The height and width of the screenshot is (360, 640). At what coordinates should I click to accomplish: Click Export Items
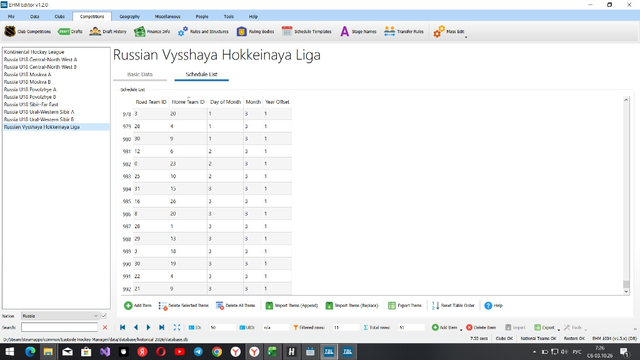(x=404, y=305)
